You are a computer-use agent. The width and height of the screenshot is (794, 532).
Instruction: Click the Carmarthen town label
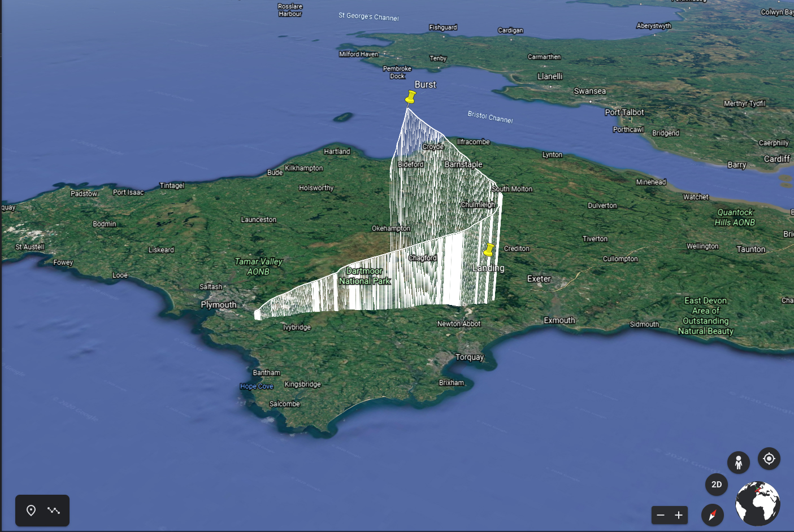click(x=544, y=57)
